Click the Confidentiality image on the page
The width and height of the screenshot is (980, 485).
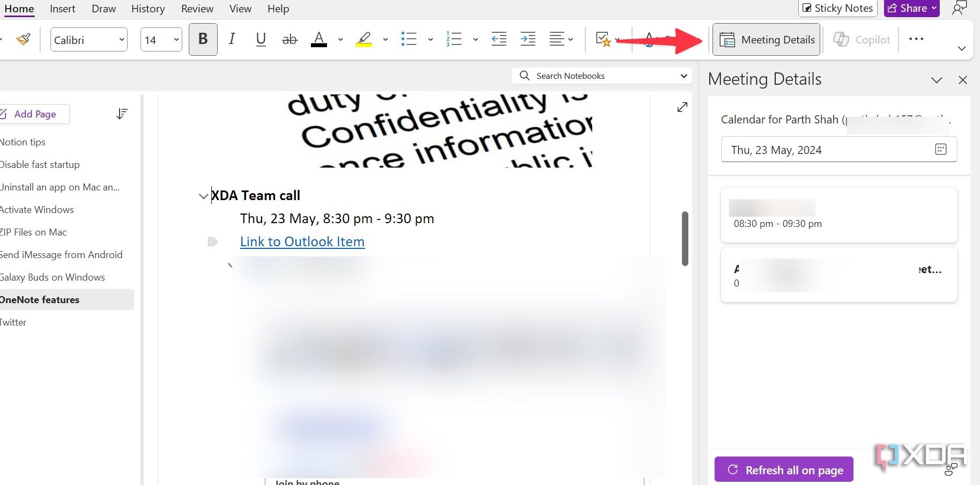440,131
